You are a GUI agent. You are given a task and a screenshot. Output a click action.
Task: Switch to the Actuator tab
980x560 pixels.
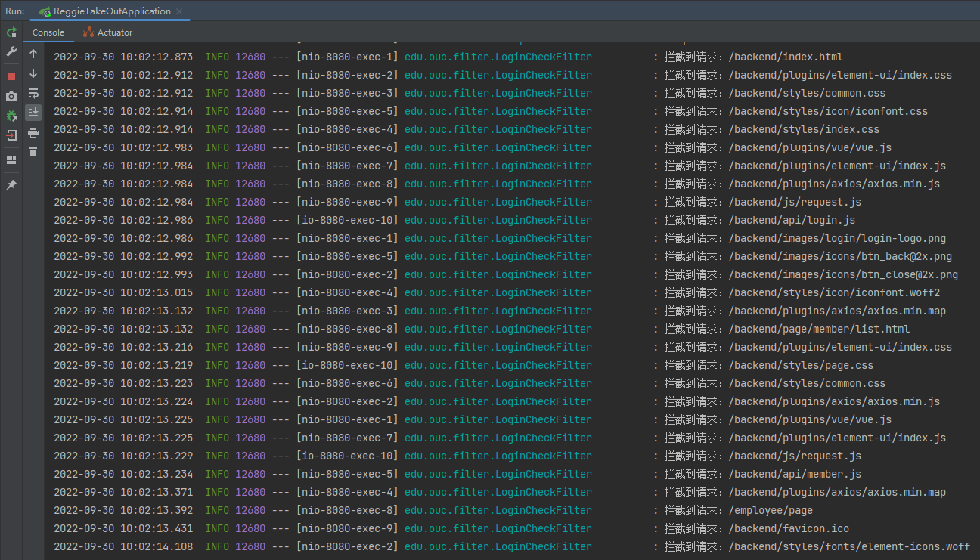tap(107, 32)
